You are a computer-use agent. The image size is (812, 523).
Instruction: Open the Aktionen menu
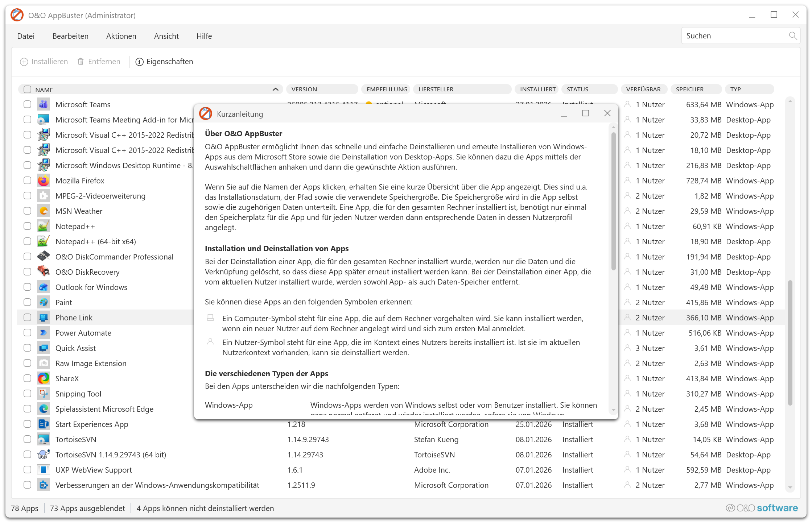[121, 36]
